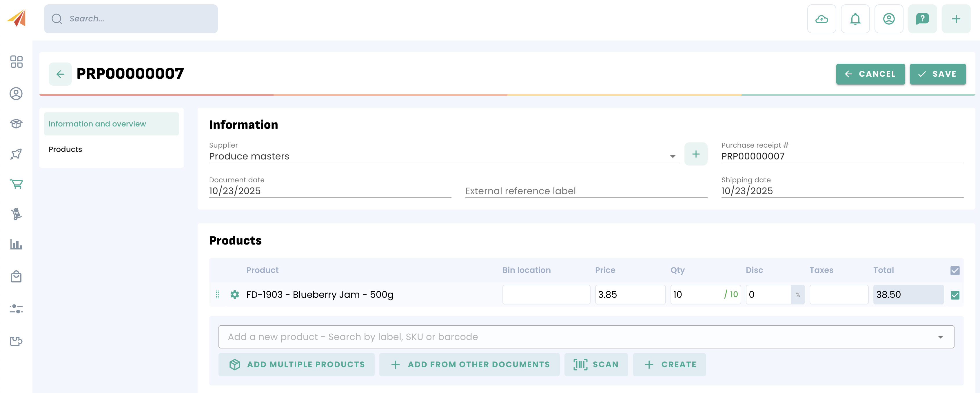Open the help chat question icon
980x393 pixels.
click(922, 19)
